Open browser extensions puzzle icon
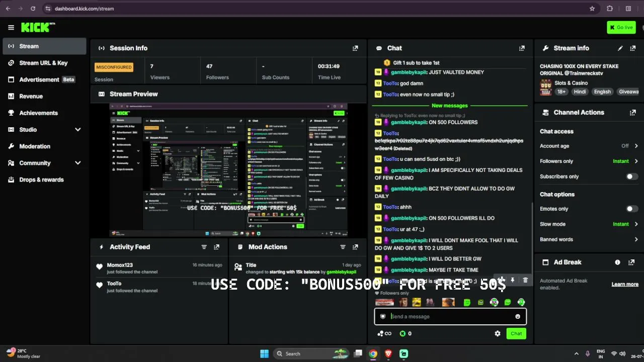 [x=610, y=9]
